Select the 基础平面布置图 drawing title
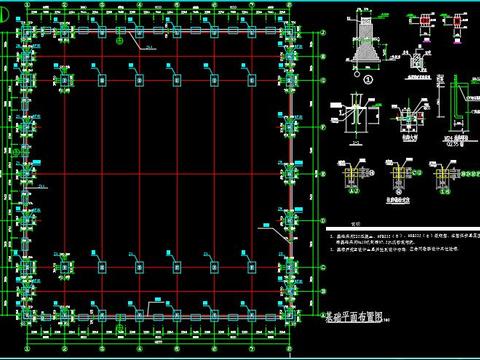The image size is (480, 360). click(x=353, y=317)
